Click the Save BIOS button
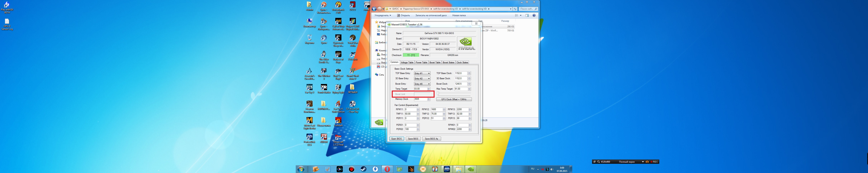 pyautogui.click(x=413, y=139)
